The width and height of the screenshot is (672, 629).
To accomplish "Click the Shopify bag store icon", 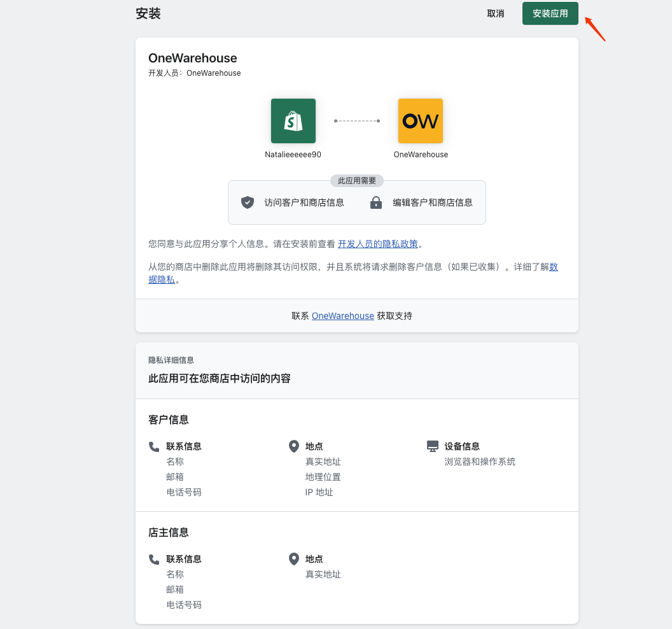I will (x=293, y=121).
